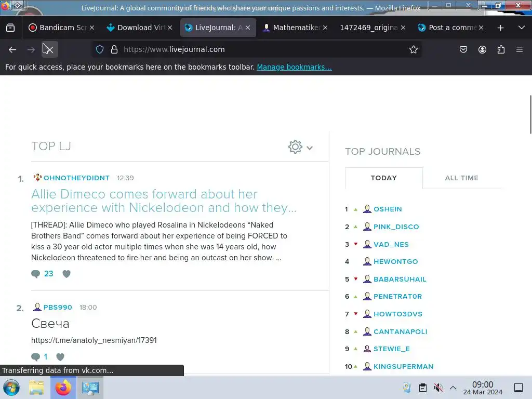Like the Свеча post heart

click(60, 357)
